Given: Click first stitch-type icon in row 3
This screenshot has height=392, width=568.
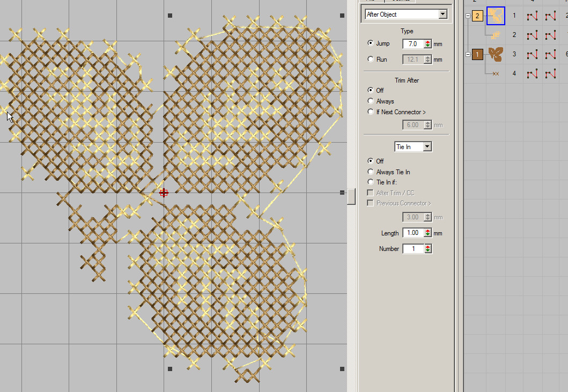Looking at the screenshot, I should click(x=532, y=54).
